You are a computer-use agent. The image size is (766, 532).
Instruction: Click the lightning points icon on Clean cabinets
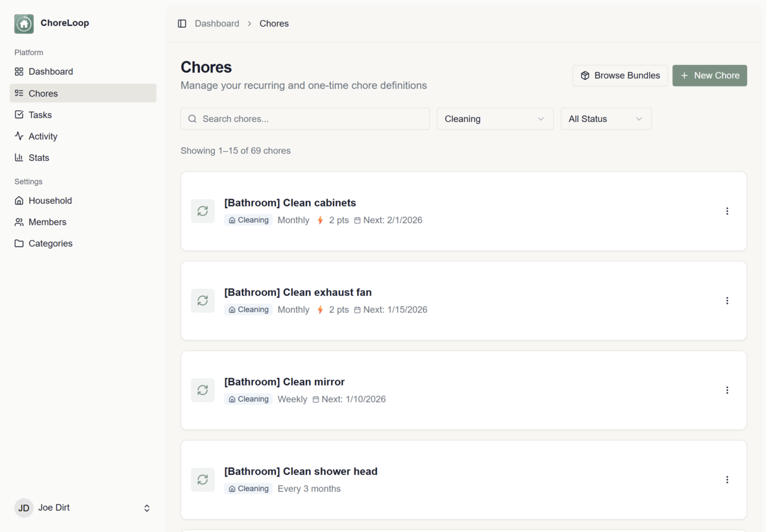(320, 220)
